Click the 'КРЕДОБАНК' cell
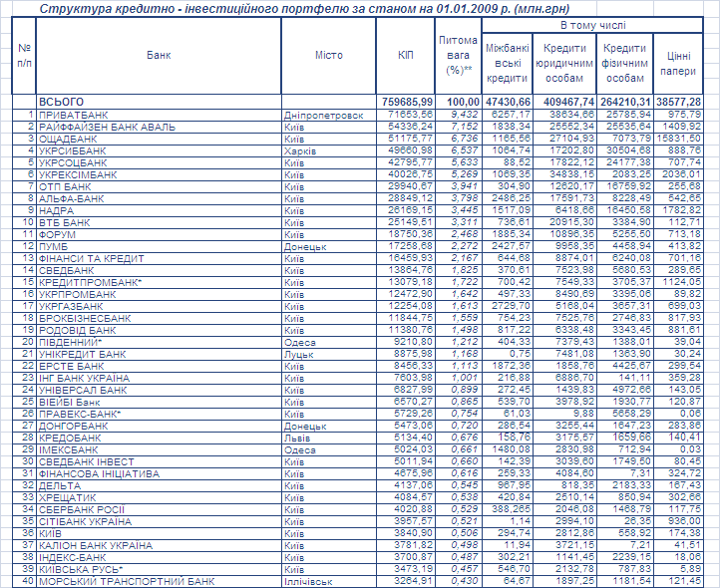Viewport: 720px width, 588px height. [x=159, y=438]
